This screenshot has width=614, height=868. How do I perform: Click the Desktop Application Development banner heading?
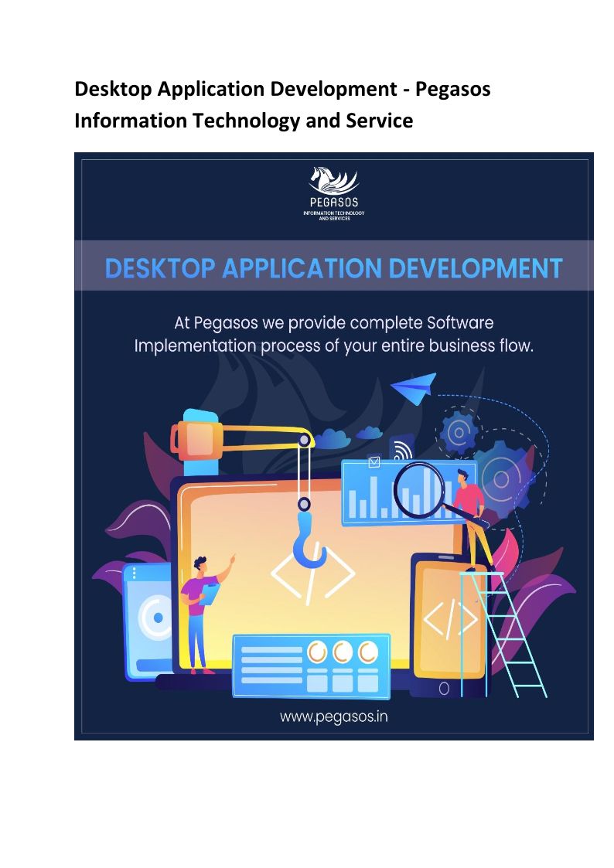point(333,268)
